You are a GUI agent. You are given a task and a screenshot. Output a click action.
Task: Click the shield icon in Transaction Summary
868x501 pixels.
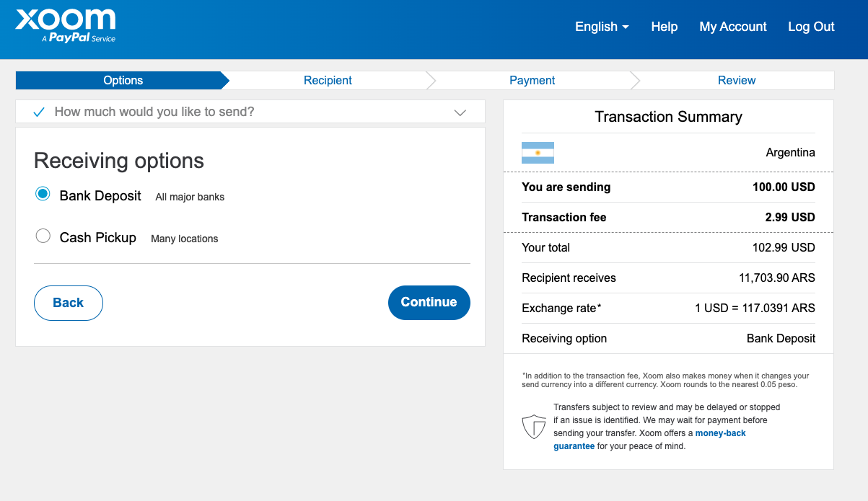pyautogui.click(x=533, y=426)
